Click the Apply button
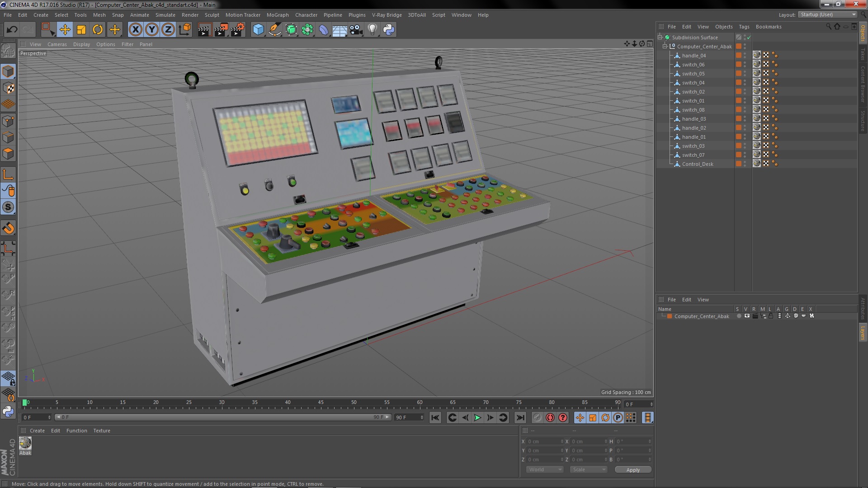This screenshot has height=488, width=868. click(632, 470)
